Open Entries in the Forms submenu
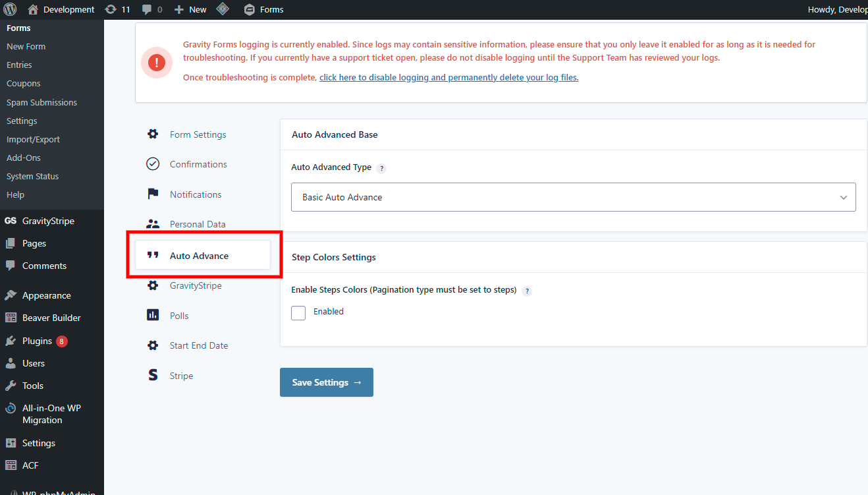Viewport: 868px width, 495px height. [19, 65]
